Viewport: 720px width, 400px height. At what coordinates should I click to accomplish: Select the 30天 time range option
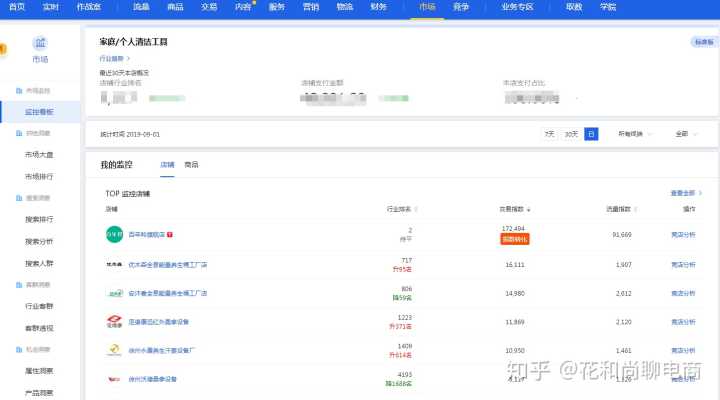[x=571, y=133]
